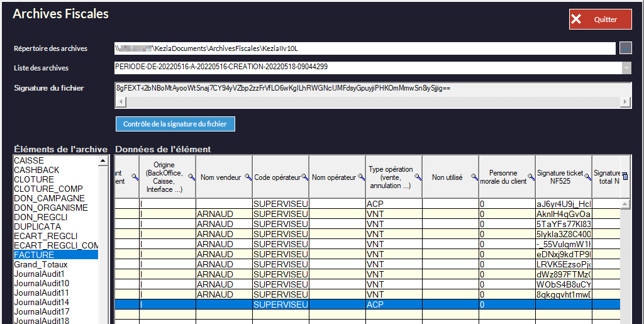Click the Nom opérateur column filter magnifier
Screen dimensions: 644x324
click(x=361, y=178)
